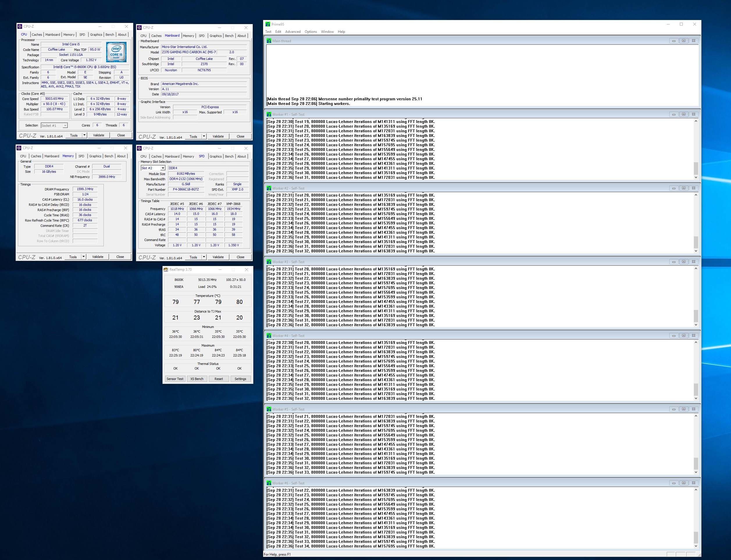Restore the Worker #6 child window

(x=684, y=483)
